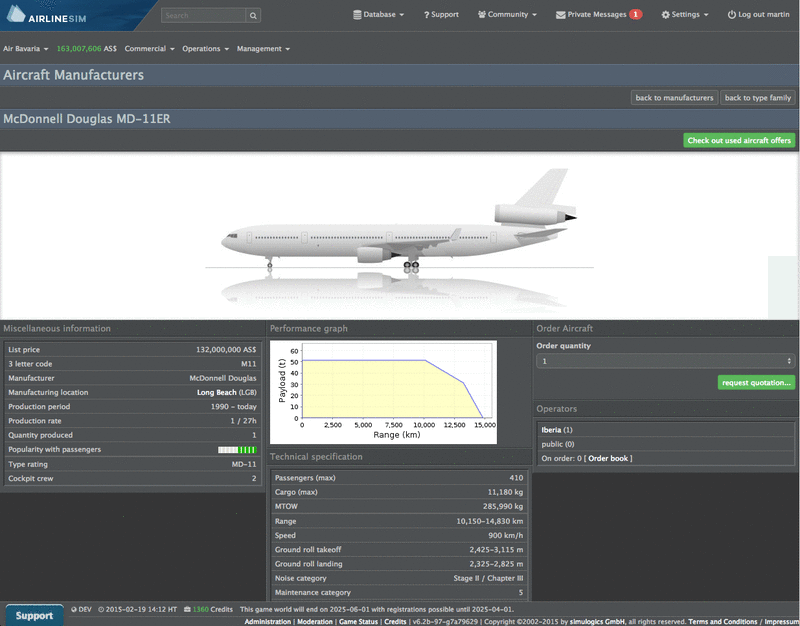Check out used aircraft offers
800x626 pixels.
click(x=738, y=140)
